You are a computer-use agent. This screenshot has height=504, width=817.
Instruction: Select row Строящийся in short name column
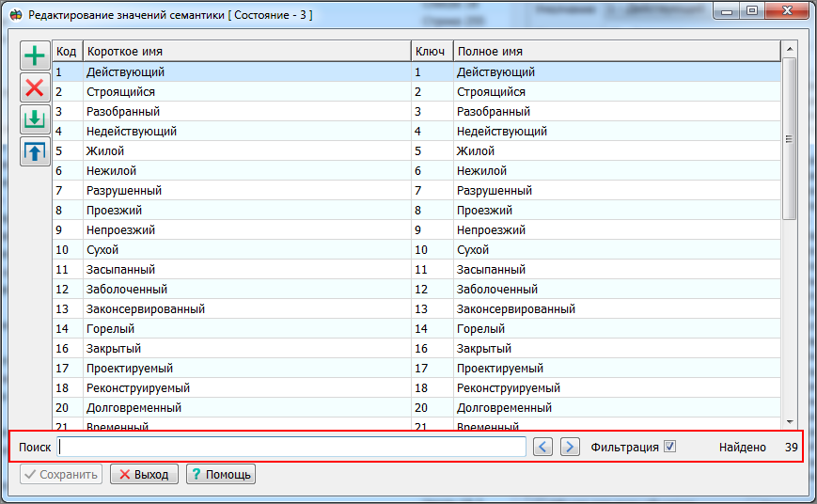point(121,92)
